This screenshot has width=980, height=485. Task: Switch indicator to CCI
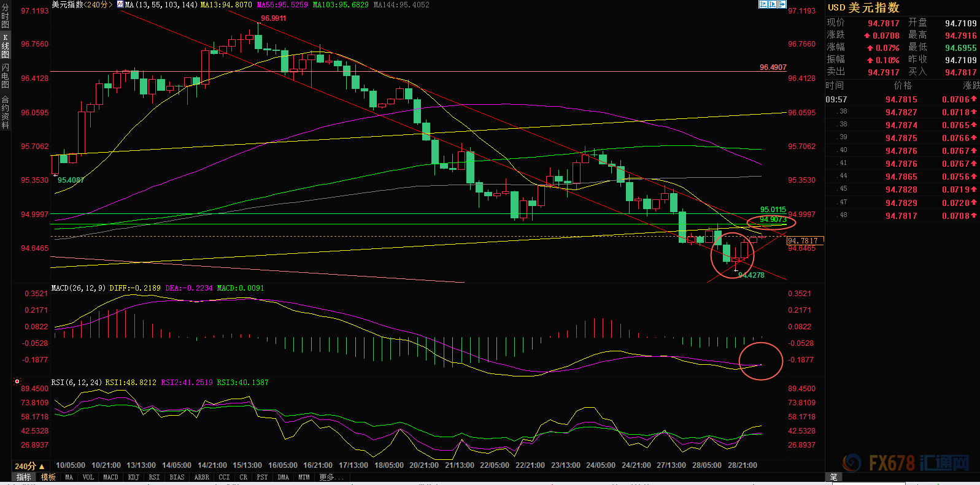(x=224, y=477)
